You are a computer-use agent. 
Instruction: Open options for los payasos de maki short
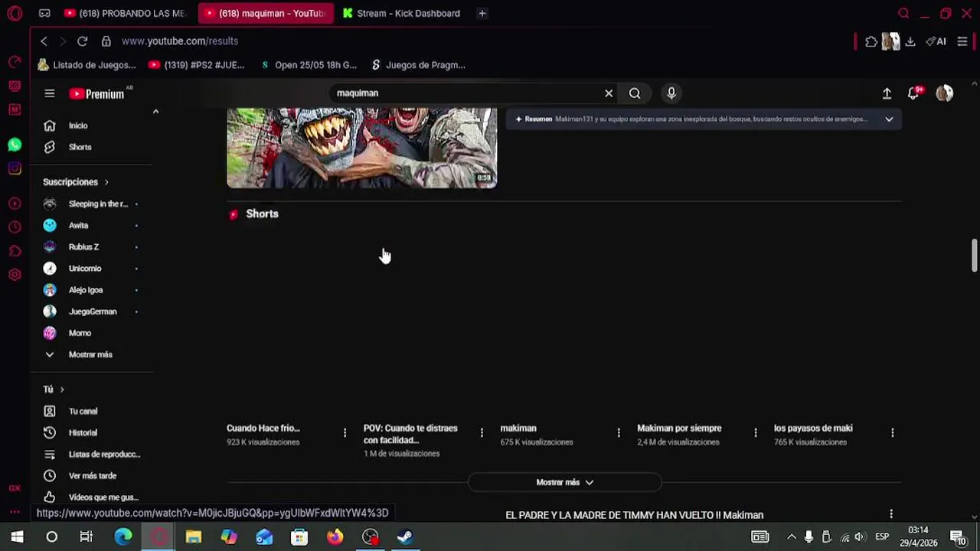pos(892,433)
